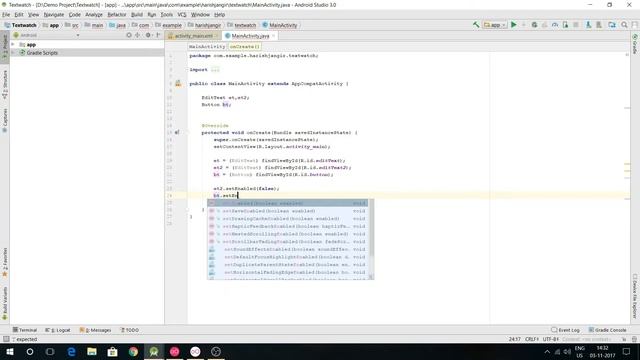The width and height of the screenshot is (640, 360).
Task: Open the Refactor menu
Action: pyautogui.click(x=117, y=15)
